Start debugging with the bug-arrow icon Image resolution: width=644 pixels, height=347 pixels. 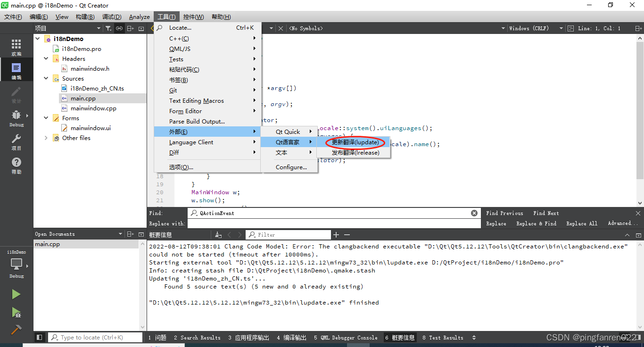[x=17, y=312]
